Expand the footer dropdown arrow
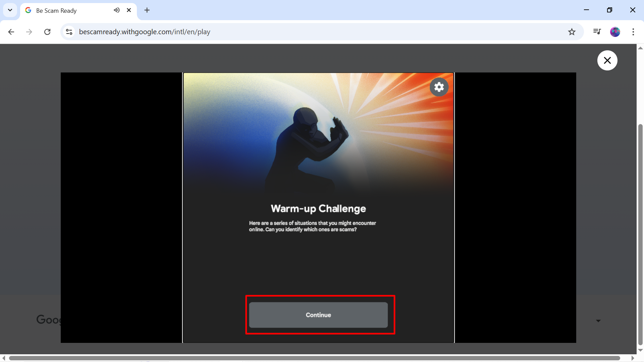Viewport: 644px width, 362px height. point(598,321)
